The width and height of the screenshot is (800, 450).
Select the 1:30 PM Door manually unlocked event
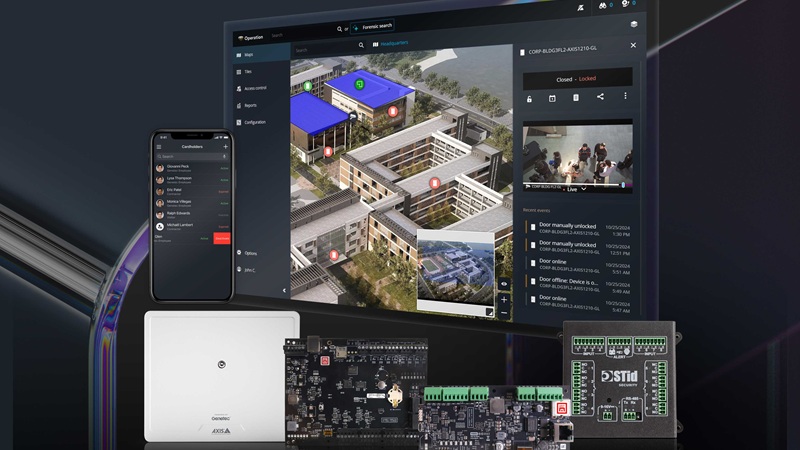click(579, 230)
